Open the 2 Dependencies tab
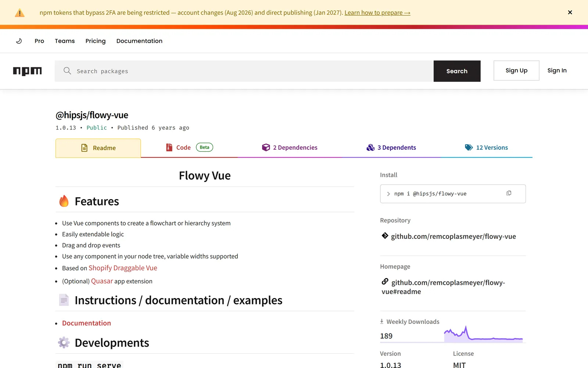The height and width of the screenshot is (368, 588). [290, 148]
